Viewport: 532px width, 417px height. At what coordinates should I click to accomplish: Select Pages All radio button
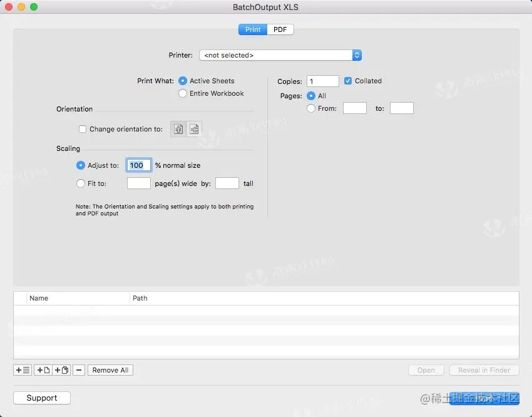(x=311, y=96)
